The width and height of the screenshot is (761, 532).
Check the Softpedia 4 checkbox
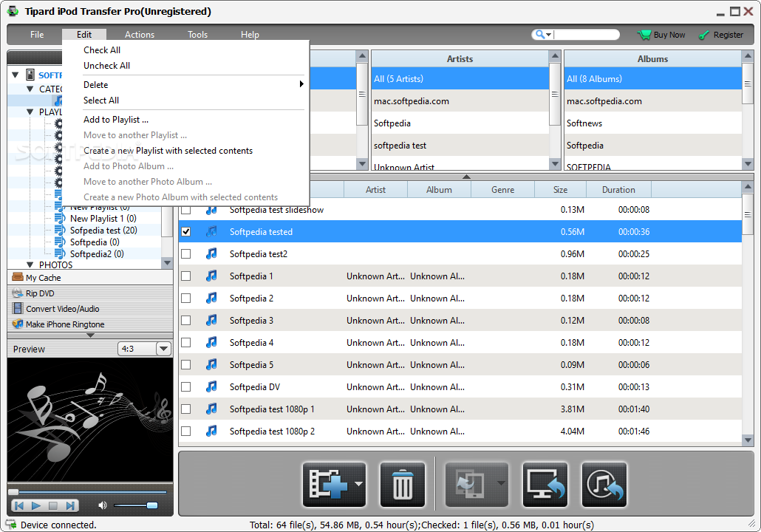click(186, 343)
